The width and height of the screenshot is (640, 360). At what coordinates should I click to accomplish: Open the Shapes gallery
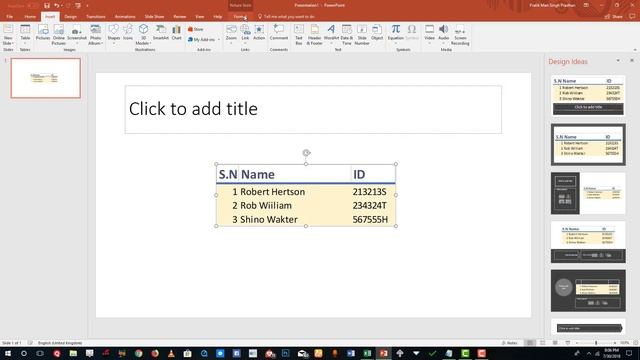(x=113, y=33)
